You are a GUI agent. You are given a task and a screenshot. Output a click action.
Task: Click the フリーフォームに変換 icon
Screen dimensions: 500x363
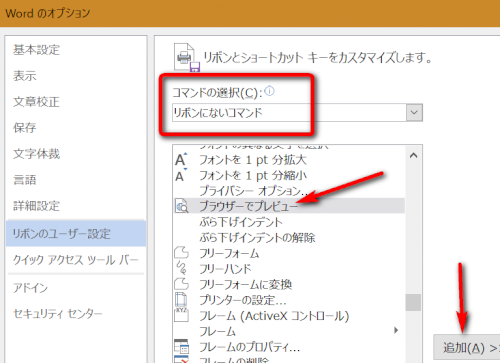[182, 284]
